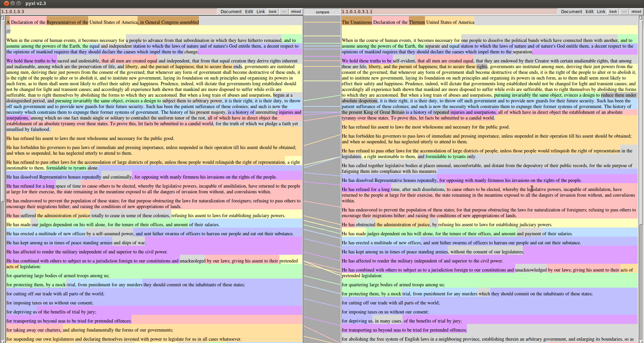Click left 'He has affected to render the military'
Viewport: 644px width, 343px height.
click(x=87, y=252)
